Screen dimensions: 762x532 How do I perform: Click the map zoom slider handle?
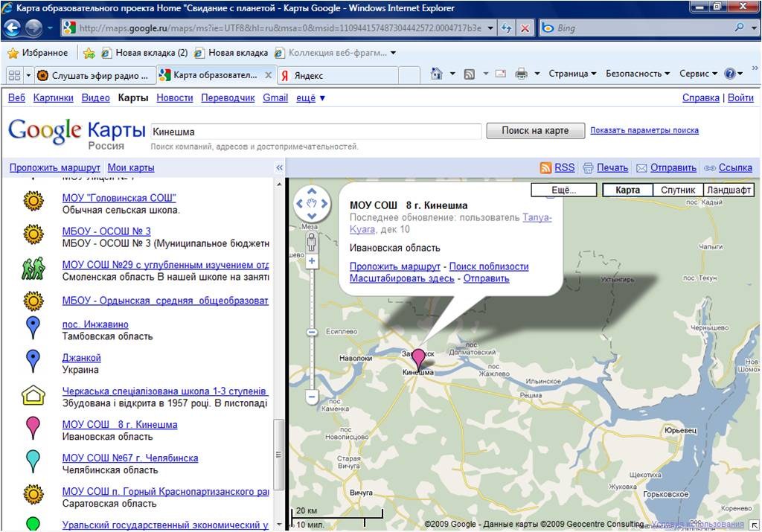point(312,333)
